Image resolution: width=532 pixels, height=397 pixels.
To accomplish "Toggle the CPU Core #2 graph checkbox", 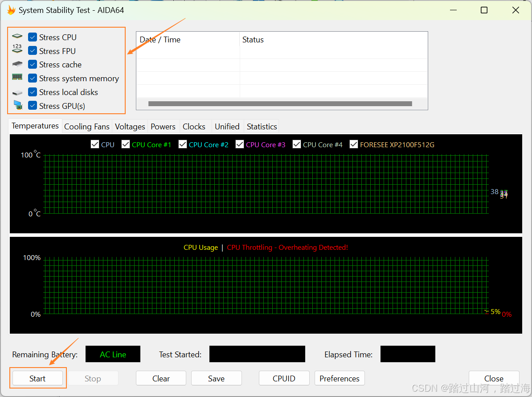I will (x=183, y=145).
